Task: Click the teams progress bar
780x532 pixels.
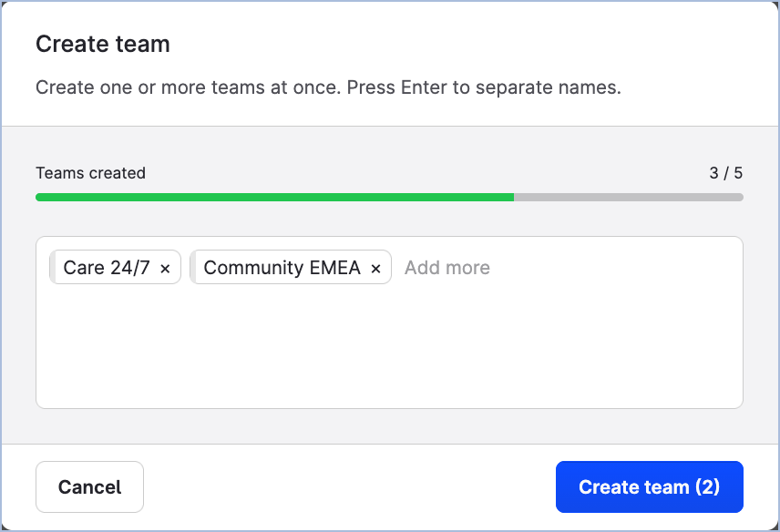Action: (390, 197)
